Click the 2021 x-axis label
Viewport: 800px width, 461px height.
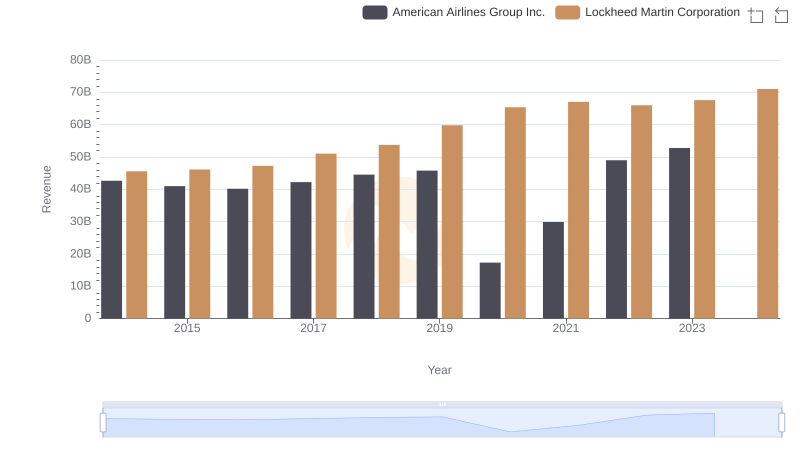pyautogui.click(x=566, y=328)
